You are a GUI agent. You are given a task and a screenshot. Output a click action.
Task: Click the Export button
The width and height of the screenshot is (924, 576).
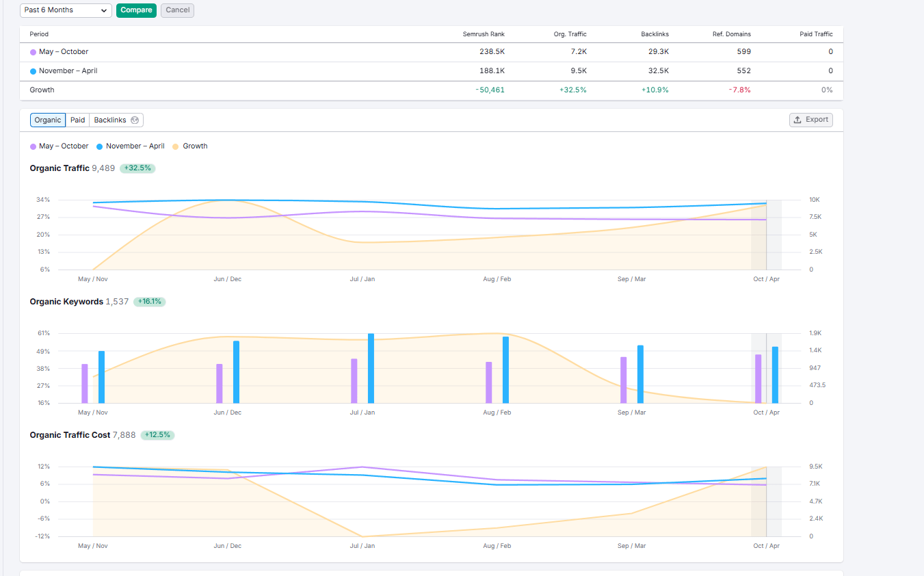[x=810, y=119]
